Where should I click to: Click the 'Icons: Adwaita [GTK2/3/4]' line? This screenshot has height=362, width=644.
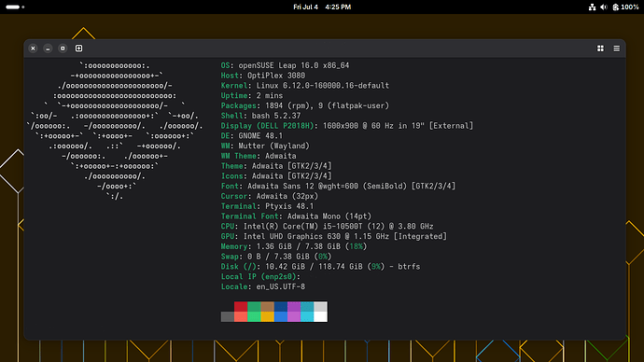pyautogui.click(x=276, y=176)
